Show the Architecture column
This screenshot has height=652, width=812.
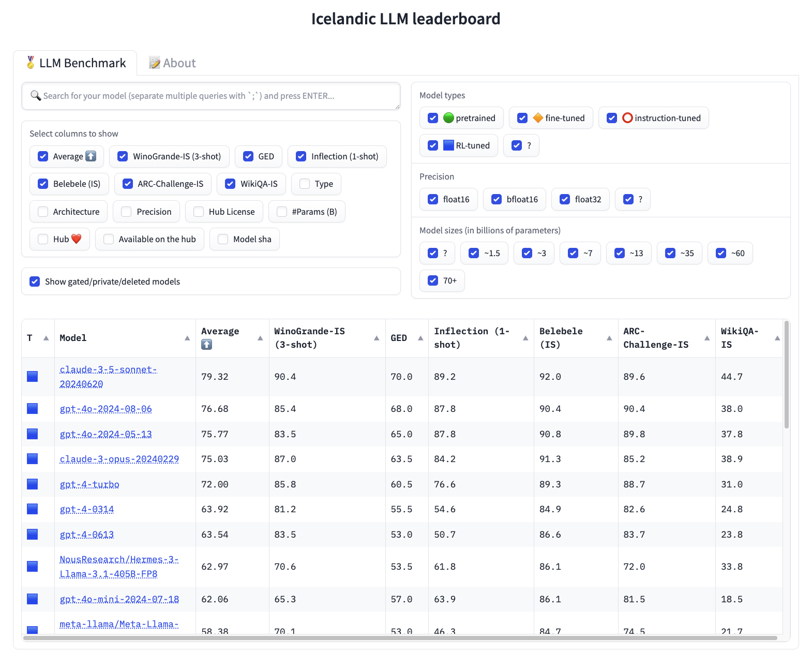tap(43, 212)
